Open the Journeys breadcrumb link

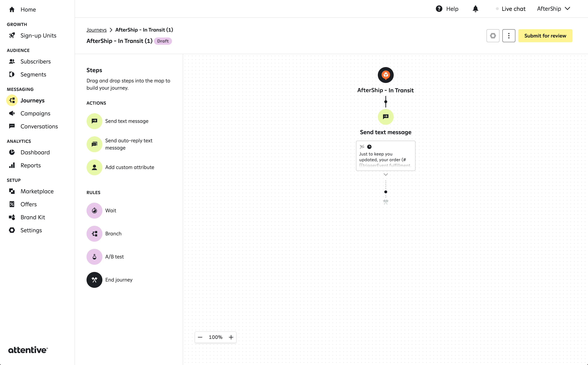click(x=97, y=29)
